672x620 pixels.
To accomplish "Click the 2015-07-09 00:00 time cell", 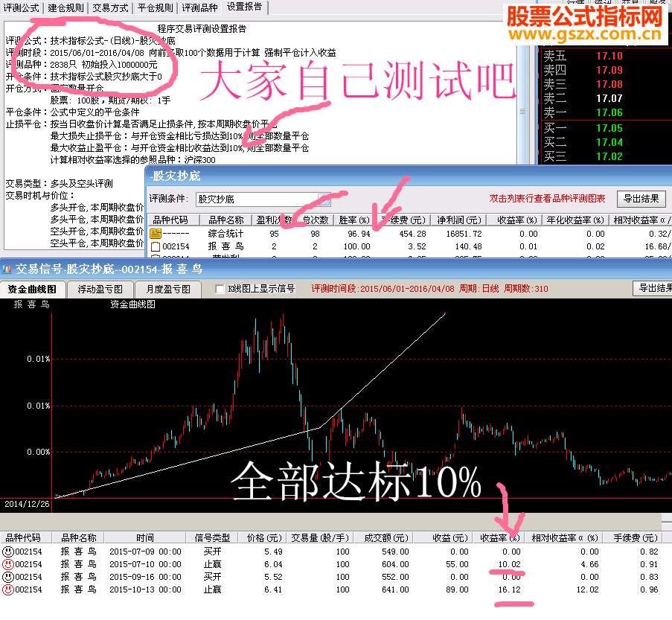I will 145,552.
